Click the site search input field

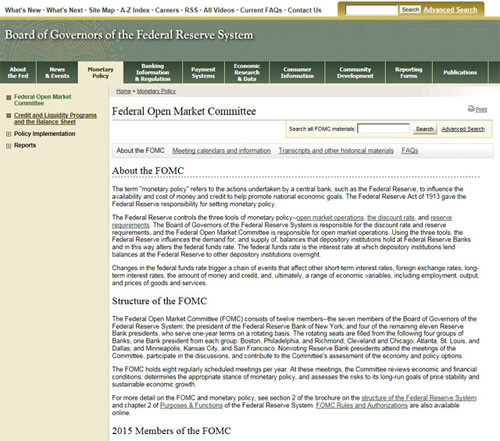[372, 10]
